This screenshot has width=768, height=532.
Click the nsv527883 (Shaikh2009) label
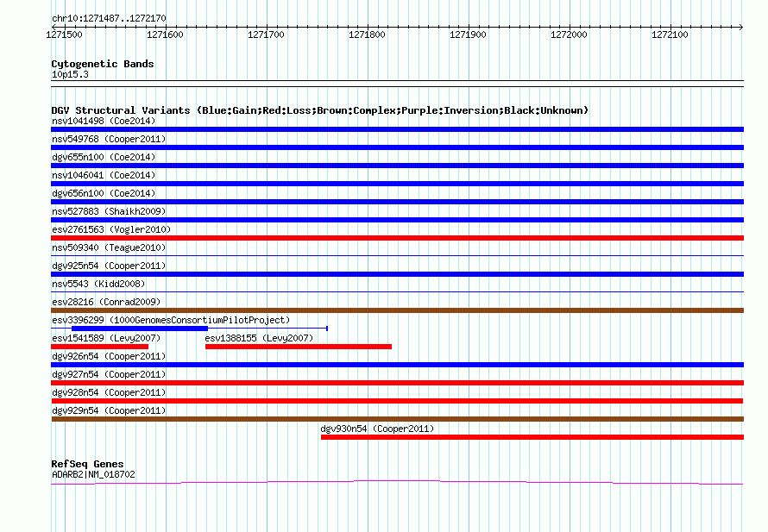(x=109, y=211)
